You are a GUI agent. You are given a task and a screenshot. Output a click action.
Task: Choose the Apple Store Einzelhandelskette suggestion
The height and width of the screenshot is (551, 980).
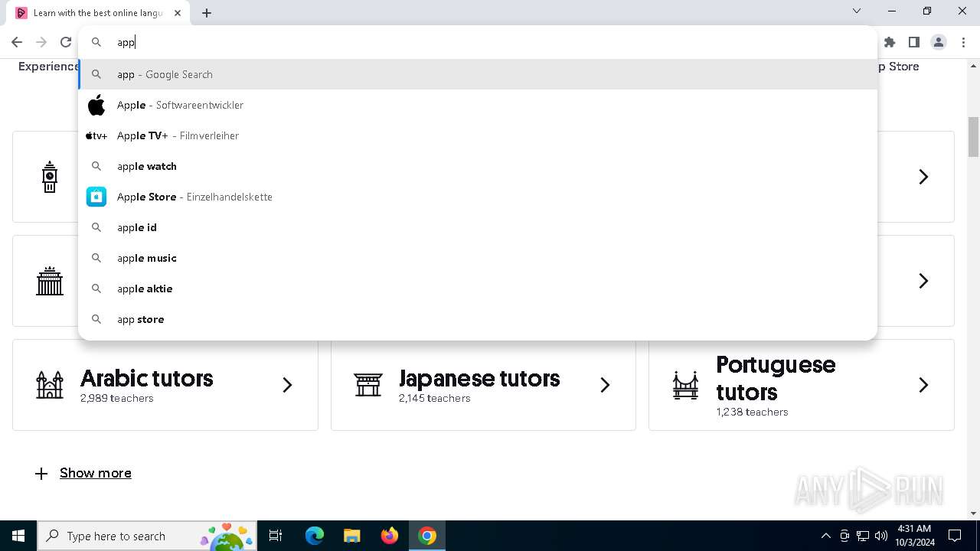478,197
